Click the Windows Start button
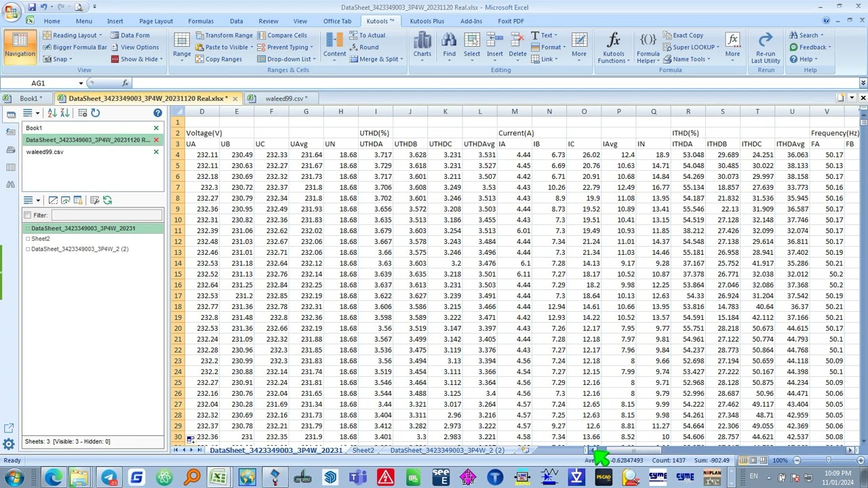Viewport: 868px width, 488px height. pos(13,478)
